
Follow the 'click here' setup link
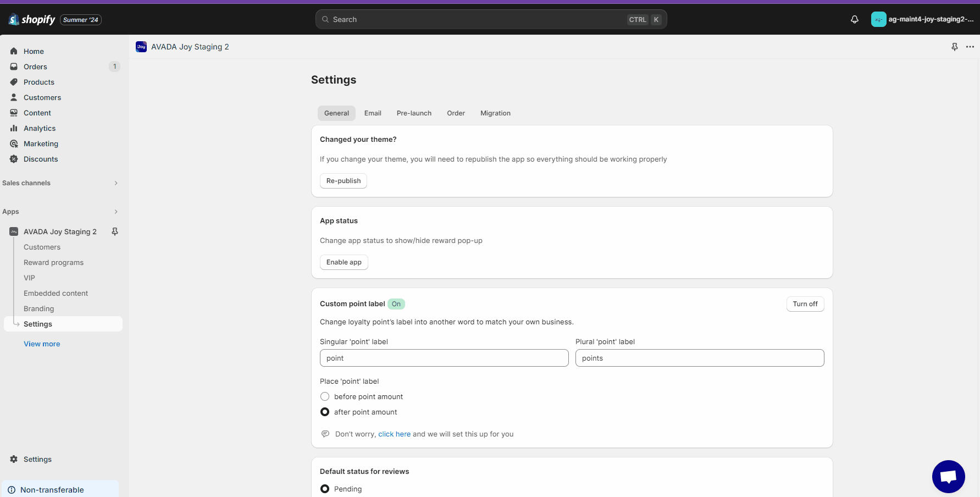(x=394, y=434)
